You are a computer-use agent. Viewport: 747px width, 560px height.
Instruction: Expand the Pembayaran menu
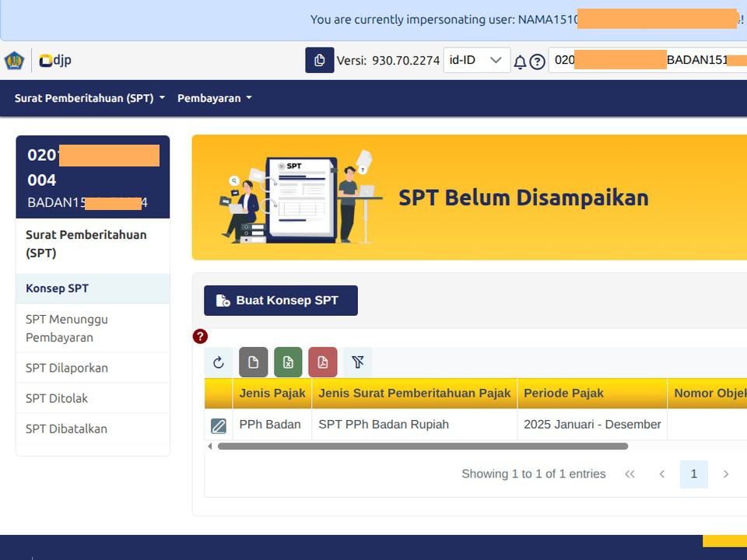point(215,98)
